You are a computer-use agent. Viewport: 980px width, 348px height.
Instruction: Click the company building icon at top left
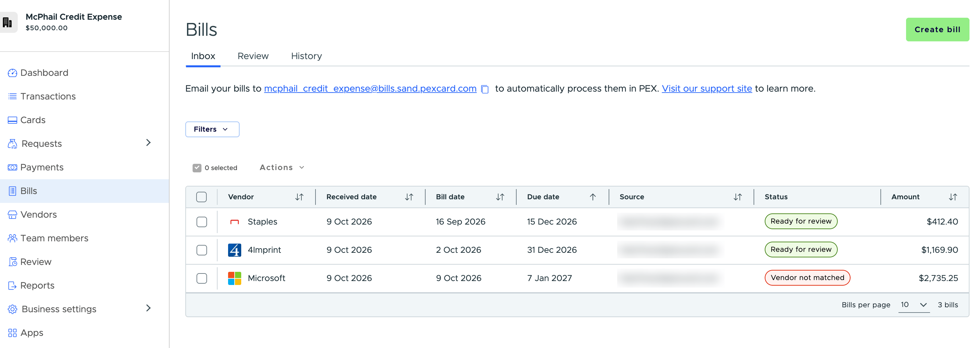(x=7, y=22)
